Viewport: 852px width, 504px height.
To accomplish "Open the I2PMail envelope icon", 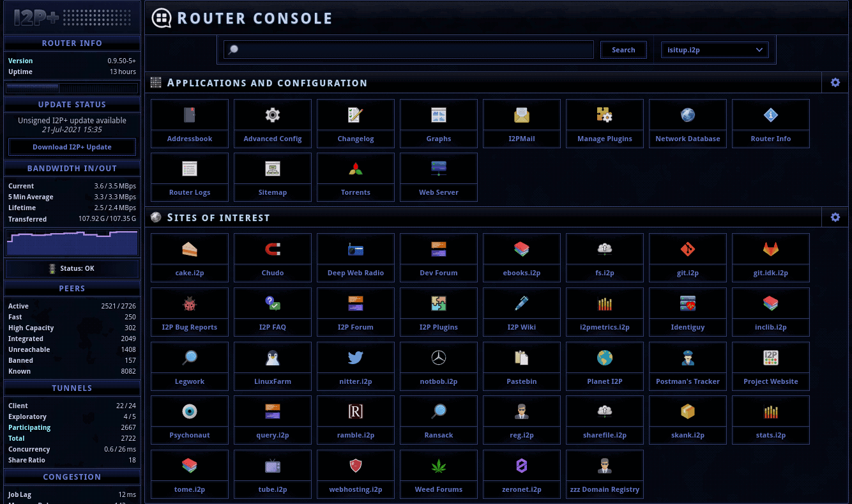I will (522, 115).
